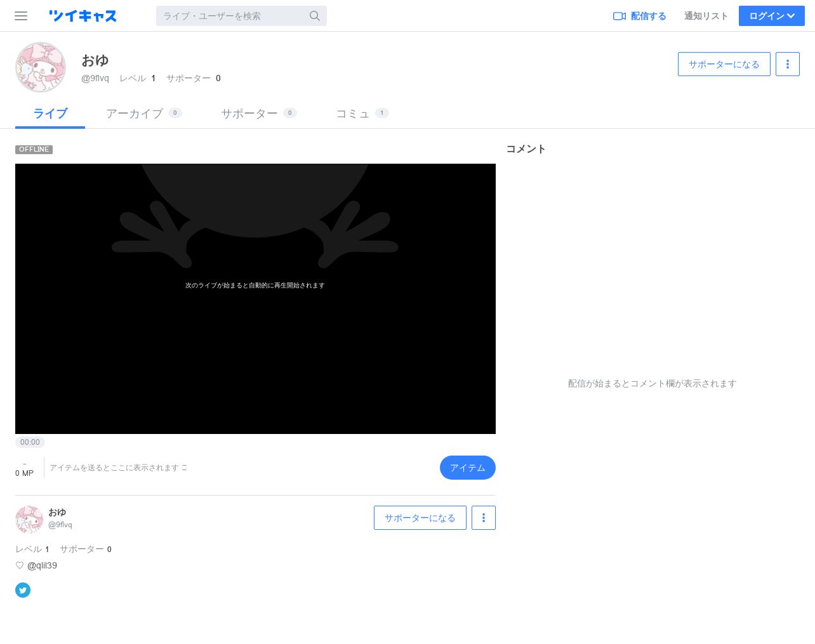Image resolution: width=815 pixels, height=644 pixels.
Task: Click おゆ username below the player
Action: 57,512
